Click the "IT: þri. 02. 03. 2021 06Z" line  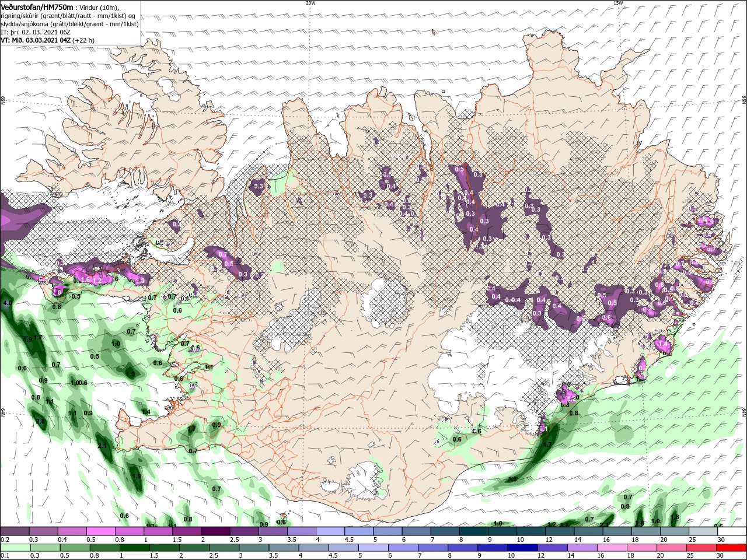pos(36,32)
